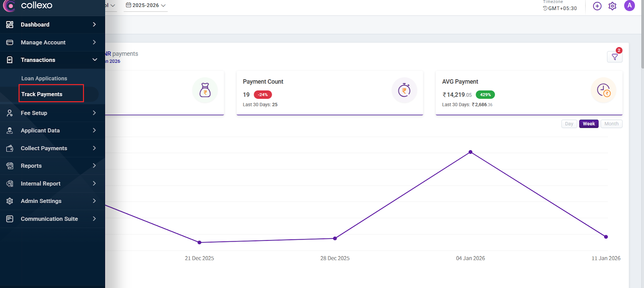Click the collexo logo
This screenshot has width=644, height=288.
(x=28, y=6)
